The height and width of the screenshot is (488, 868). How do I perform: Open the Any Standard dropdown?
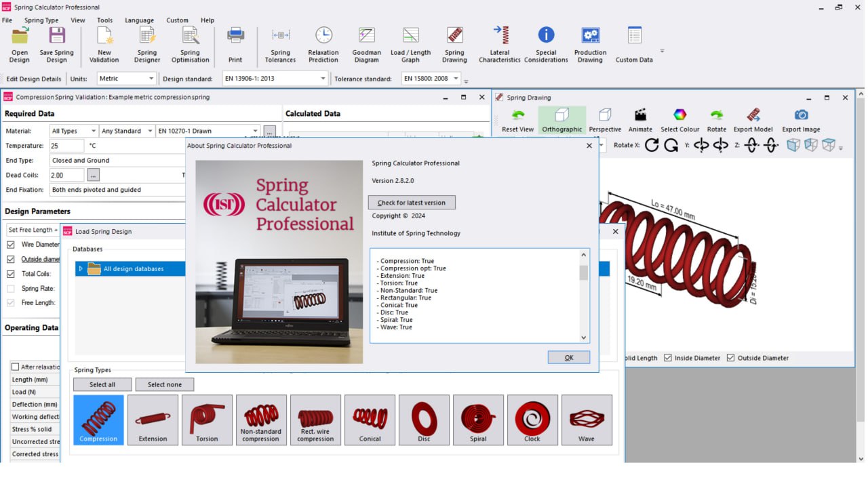pos(126,131)
